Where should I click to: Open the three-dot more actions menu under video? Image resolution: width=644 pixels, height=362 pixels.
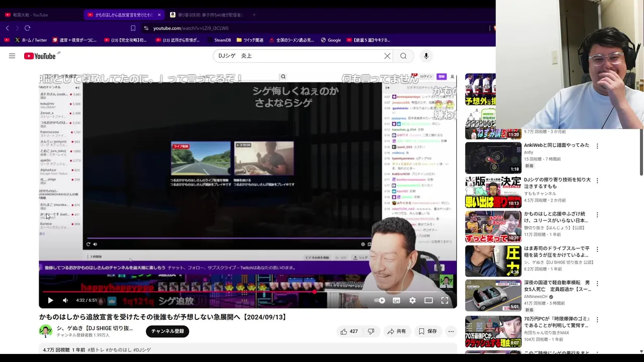[451, 331]
